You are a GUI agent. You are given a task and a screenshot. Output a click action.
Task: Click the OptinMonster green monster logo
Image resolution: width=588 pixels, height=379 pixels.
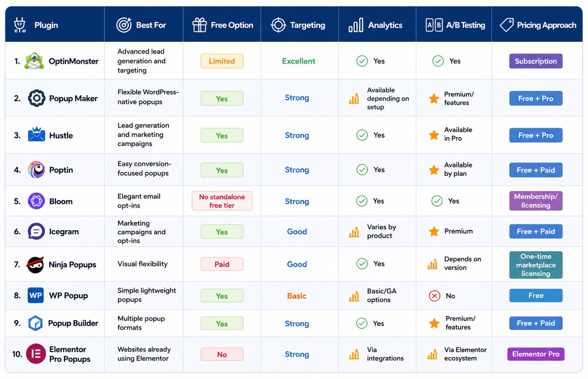[34, 61]
